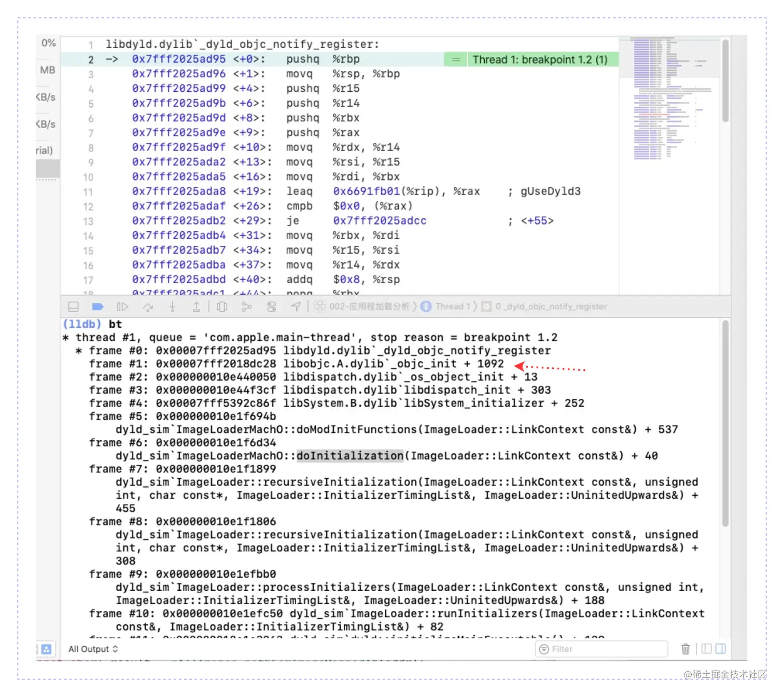784x697 pixels.
Task: Click the libdyld.dylib`_dyld_objc_notify_register header line
Action: click(x=243, y=45)
